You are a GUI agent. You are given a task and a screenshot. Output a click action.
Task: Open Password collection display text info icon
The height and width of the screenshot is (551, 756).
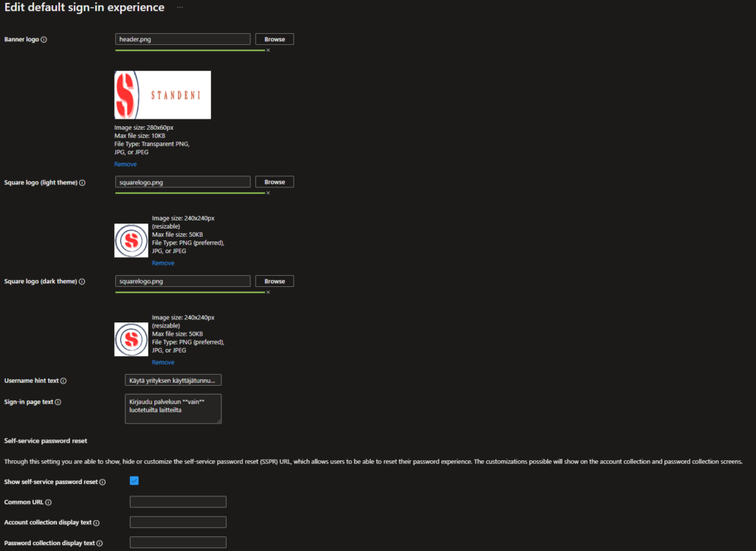click(x=100, y=544)
